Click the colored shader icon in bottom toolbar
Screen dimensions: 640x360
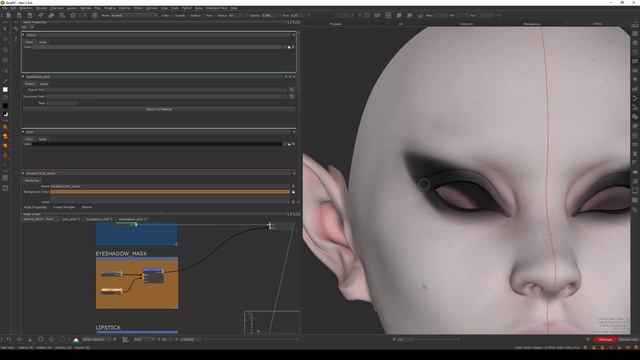coord(76,339)
